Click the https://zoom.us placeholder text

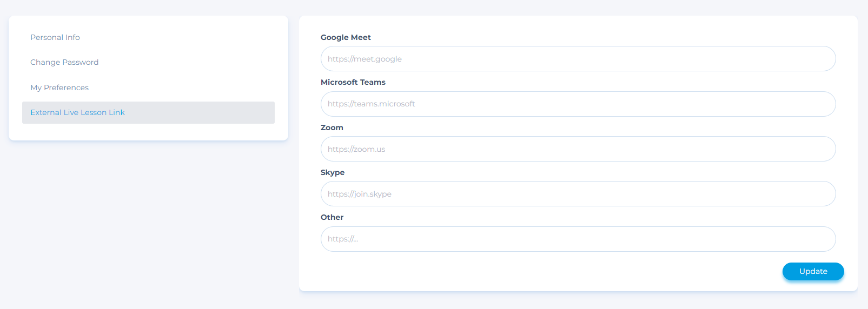click(x=356, y=149)
